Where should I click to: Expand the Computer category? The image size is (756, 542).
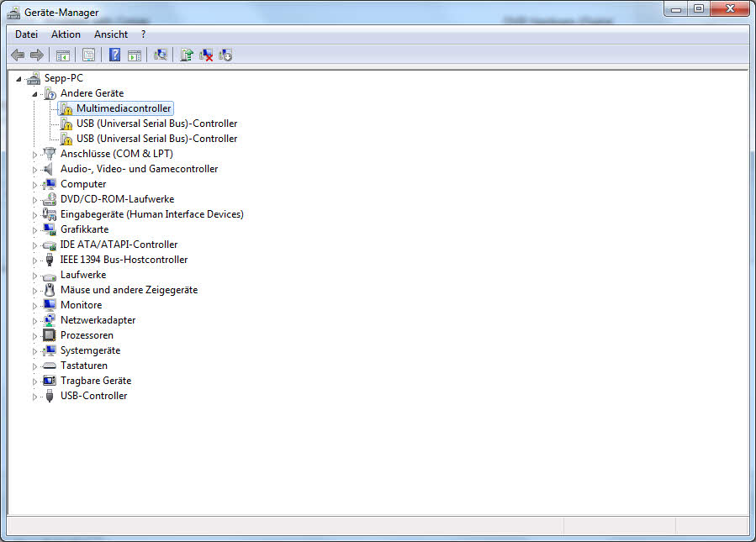coord(34,185)
